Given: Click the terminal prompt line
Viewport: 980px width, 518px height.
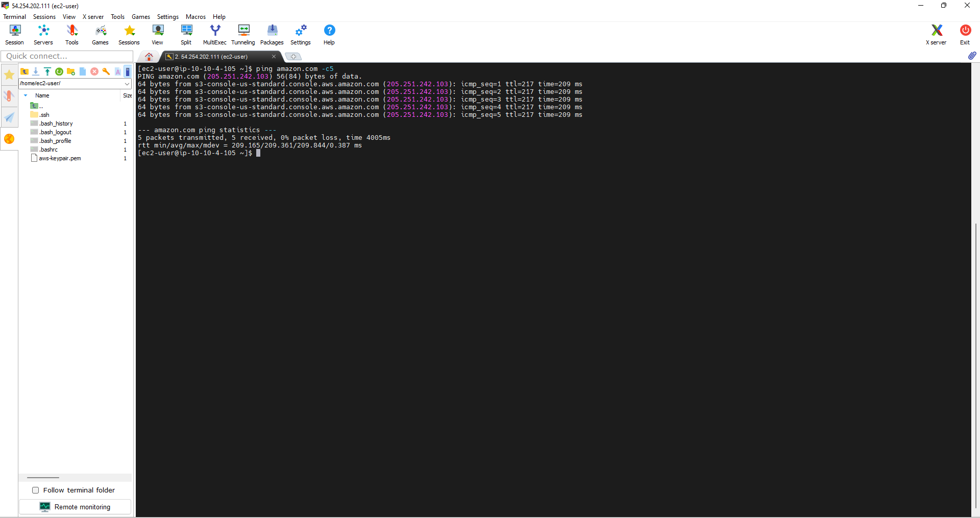Looking at the screenshot, I should click(x=199, y=153).
